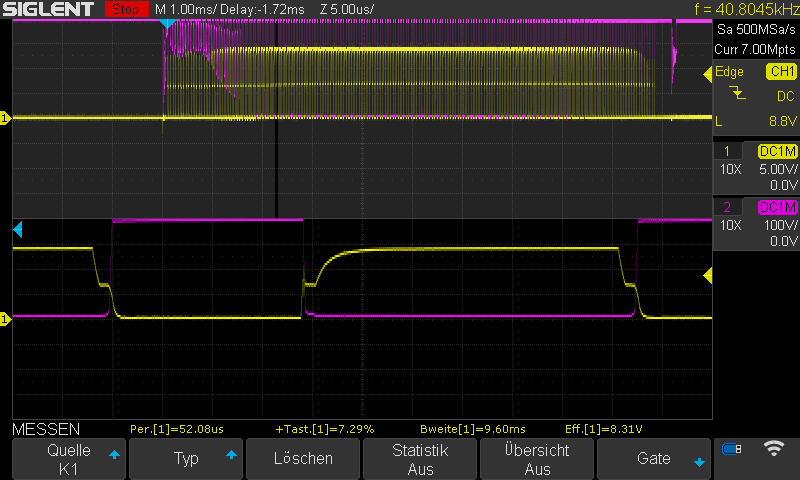The width and height of the screenshot is (800, 480).
Task: Open the Typ measurement type menu
Action: [186, 459]
